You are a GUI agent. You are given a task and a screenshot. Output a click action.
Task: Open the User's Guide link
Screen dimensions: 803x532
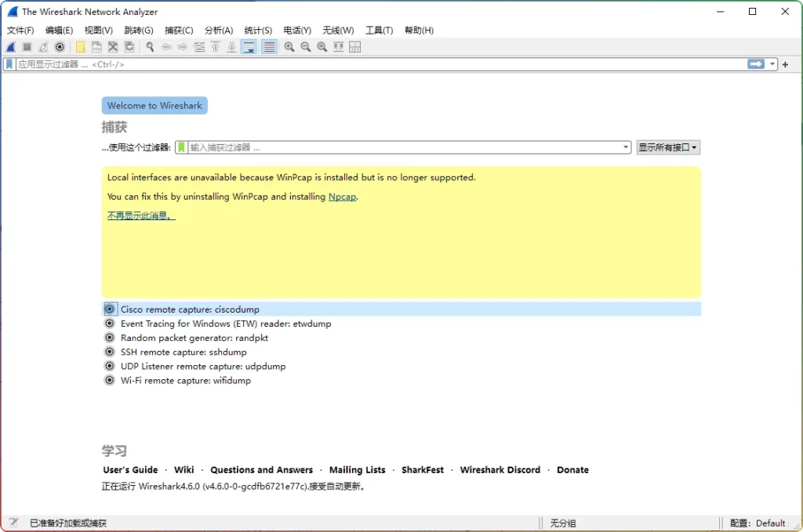pos(129,469)
